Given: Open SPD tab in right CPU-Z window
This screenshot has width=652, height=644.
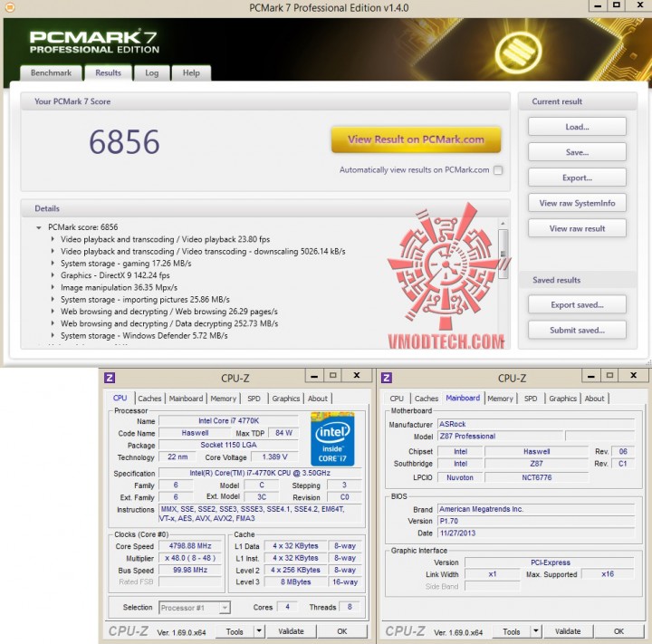Looking at the screenshot, I should [531, 399].
